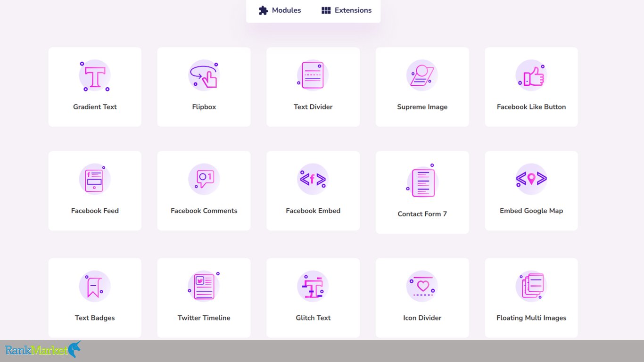The width and height of the screenshot is (644, 362).
Task: Click the Embed Google Map pin icon
Action: point(531,179)
